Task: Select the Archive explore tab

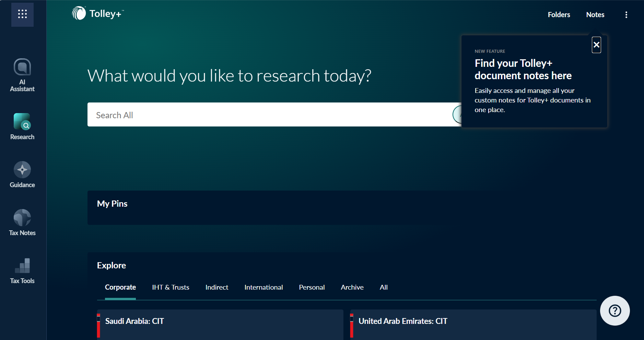Action: 352,287
